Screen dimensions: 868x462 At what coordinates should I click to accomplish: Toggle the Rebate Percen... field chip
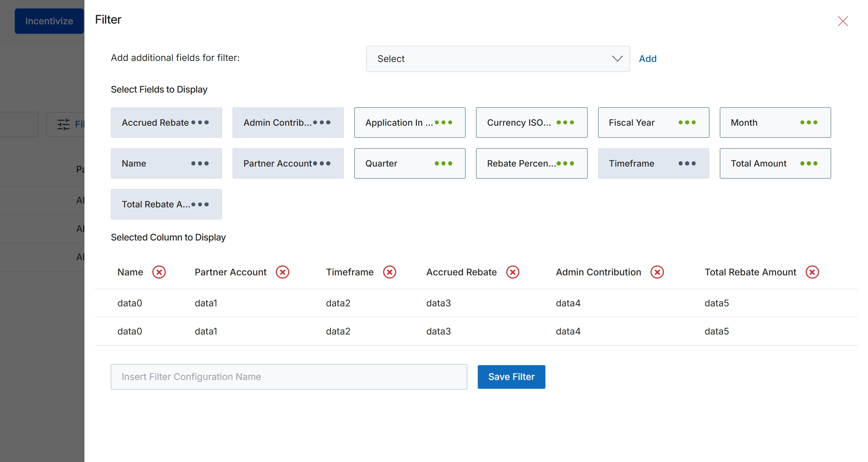tap(532, 163)
